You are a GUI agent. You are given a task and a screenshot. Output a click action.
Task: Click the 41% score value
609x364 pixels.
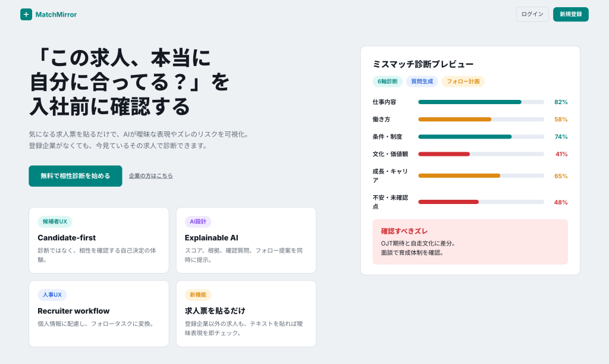point(561,154)
